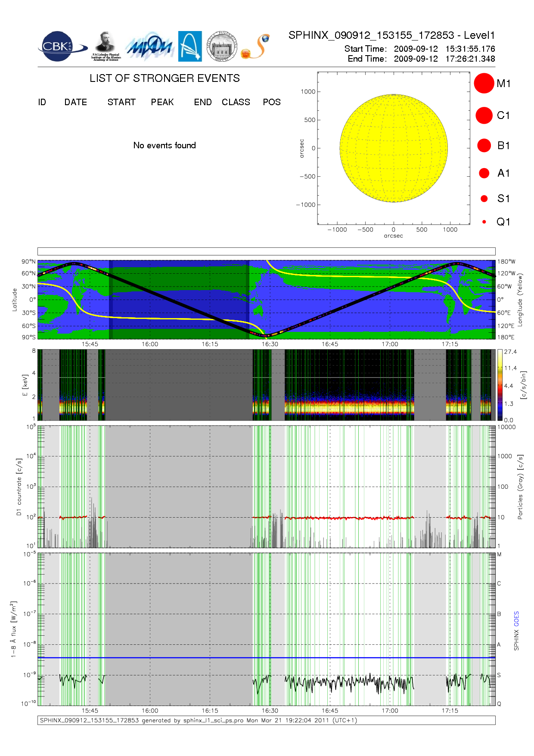This screenshot has width=534, height=756.
Task: Click the empty bar above the world map
Action: pyautogui.click(x=266, y=251)
